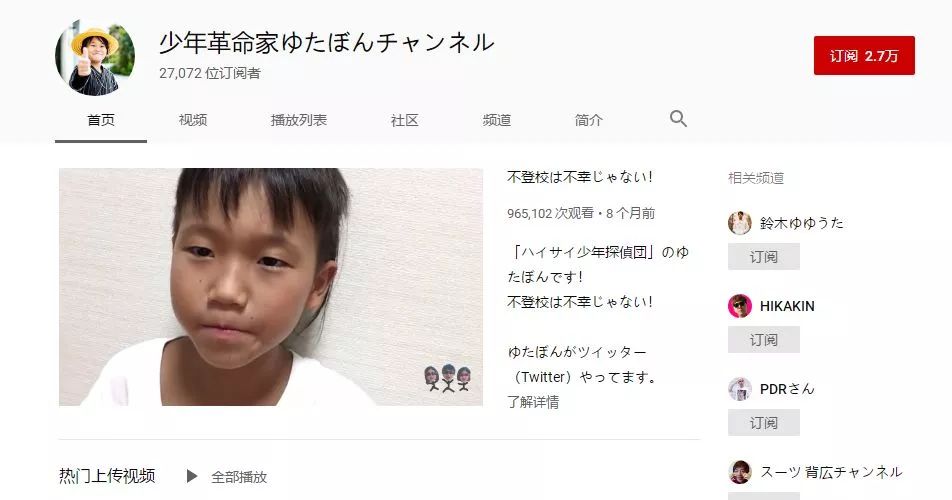Play the featured video thumbnail

pyautogui.click(x=271, y=287)
